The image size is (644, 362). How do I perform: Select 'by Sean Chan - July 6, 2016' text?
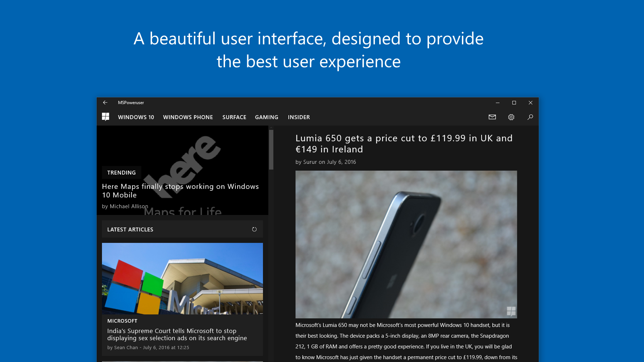148,347
